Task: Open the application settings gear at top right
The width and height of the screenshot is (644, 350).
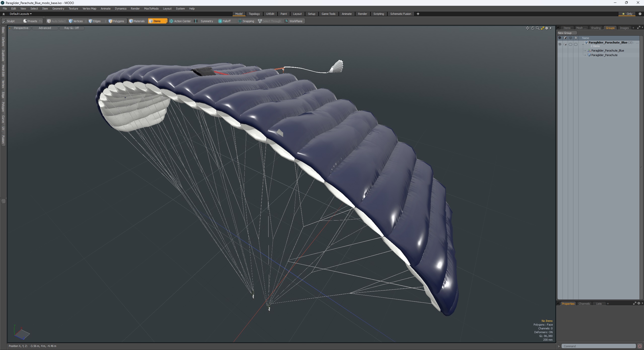Action: (x=640, y=14)
